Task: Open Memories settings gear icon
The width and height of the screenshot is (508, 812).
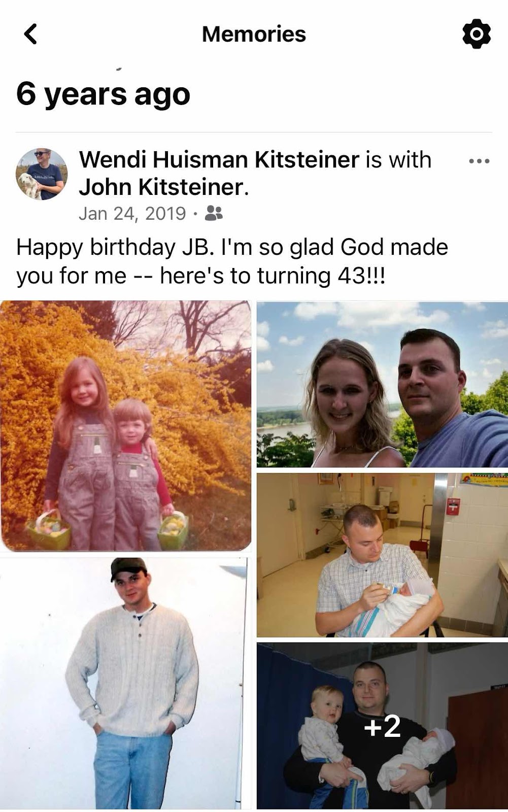Action: (477, 34)
